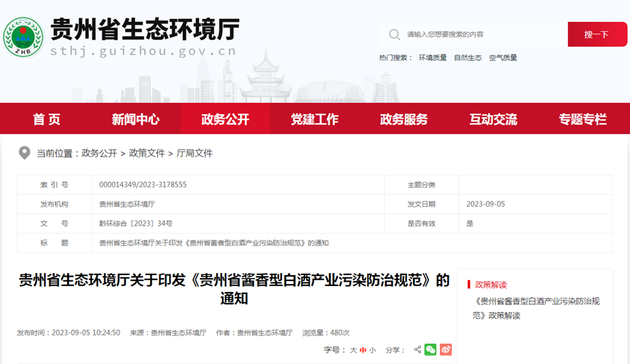Share article via WeChat icon
The width and height of the screenshot is (630, 364).
pyautogui.click(x=430, y=350)
